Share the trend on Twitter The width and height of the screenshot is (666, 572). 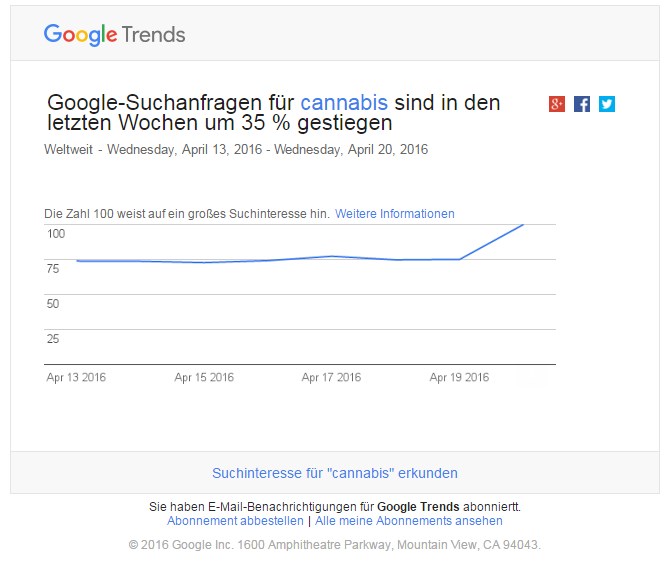tap(607, 104)
